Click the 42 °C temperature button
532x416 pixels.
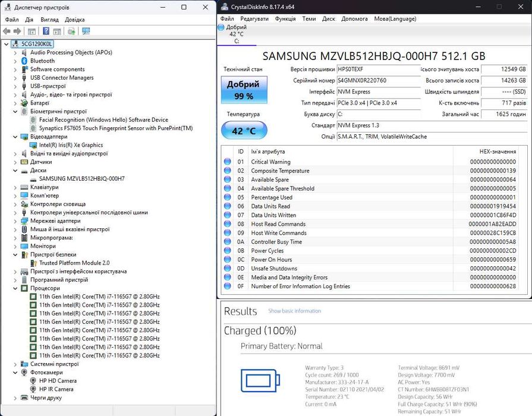pyautogui.click(x=244, y=131)
